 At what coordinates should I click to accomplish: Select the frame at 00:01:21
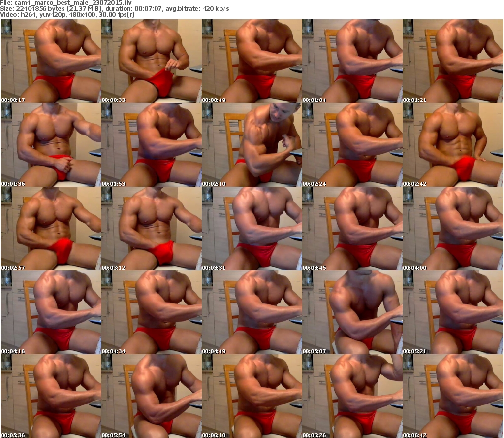[x=453, y=61]
